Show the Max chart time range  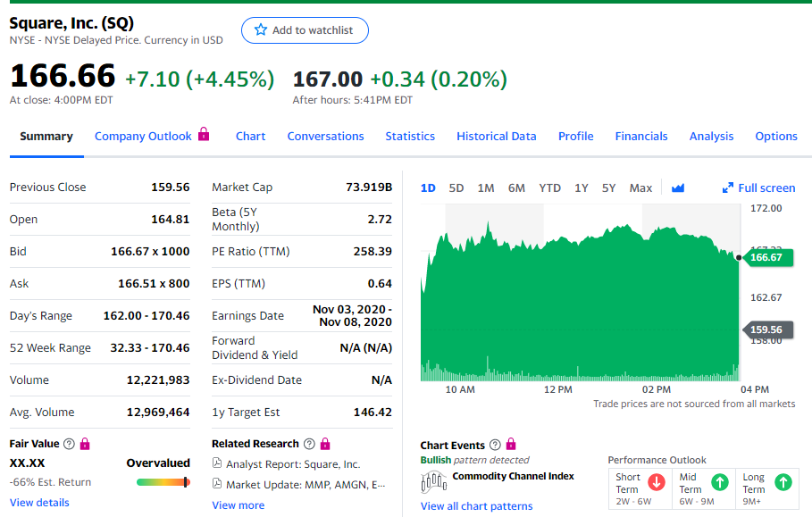640,188
